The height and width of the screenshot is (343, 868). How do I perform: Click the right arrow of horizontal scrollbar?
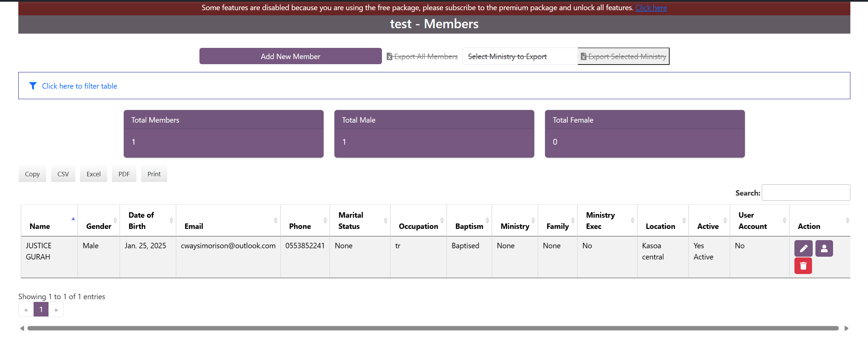coord(846,328)
